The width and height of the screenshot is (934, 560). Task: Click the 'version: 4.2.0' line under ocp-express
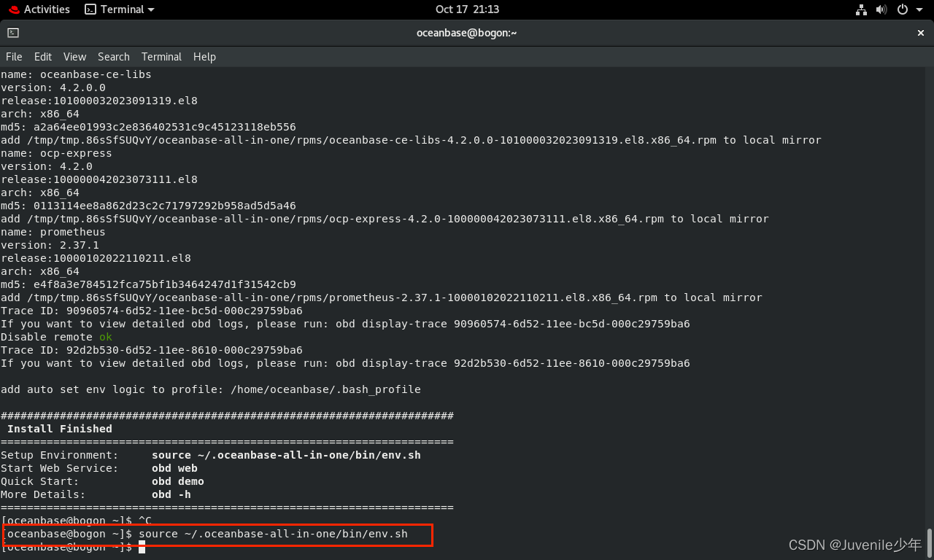coord(46,166)
